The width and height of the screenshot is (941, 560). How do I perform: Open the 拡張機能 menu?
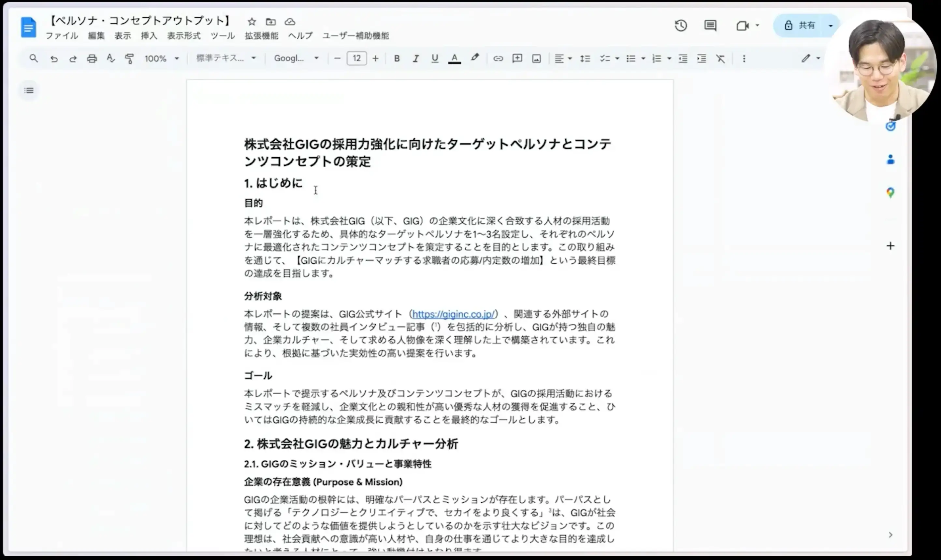[262, 36]
